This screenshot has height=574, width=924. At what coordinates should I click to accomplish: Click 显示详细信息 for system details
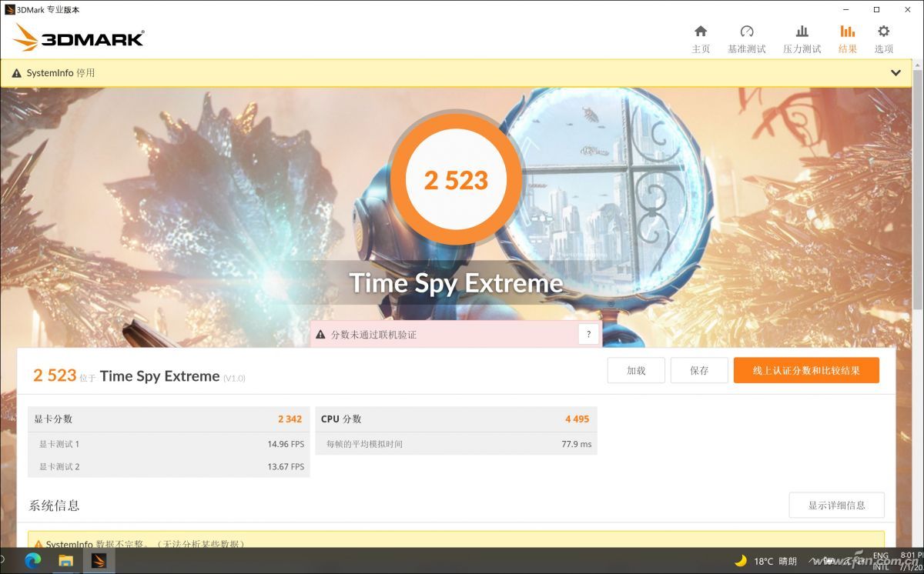(x=837, y=505)
